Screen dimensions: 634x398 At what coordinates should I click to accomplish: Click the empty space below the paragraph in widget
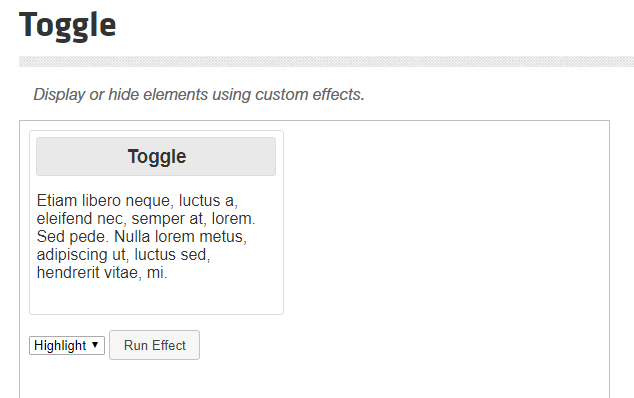(x=156, y=297)
